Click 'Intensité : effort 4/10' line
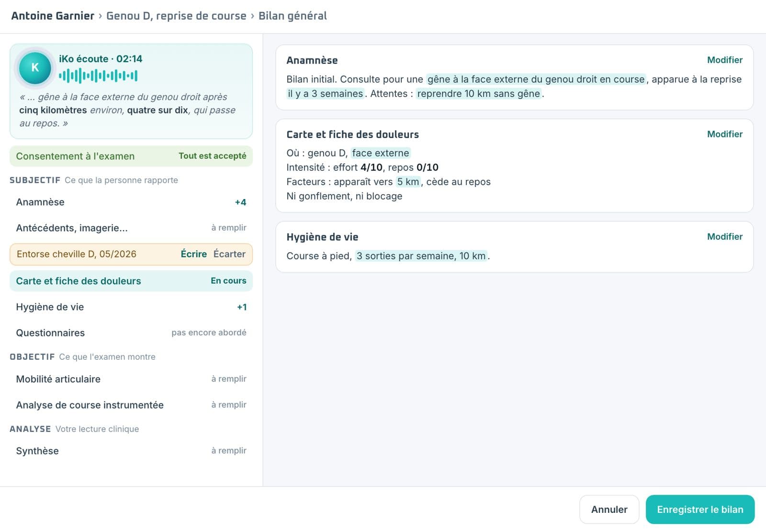Image resolution: width=766 pixels, height=532 pixels. (362, 167)
